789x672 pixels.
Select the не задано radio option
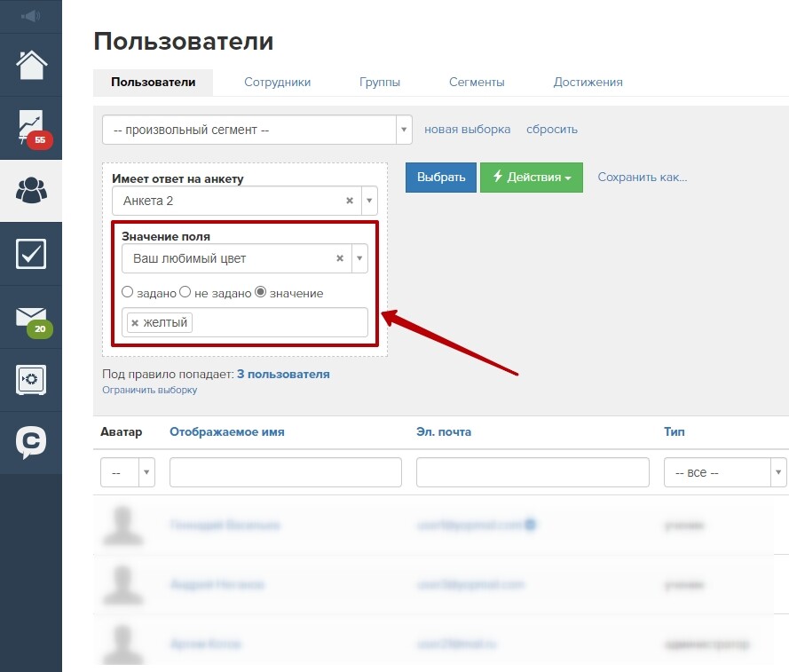tap(185, 292)
